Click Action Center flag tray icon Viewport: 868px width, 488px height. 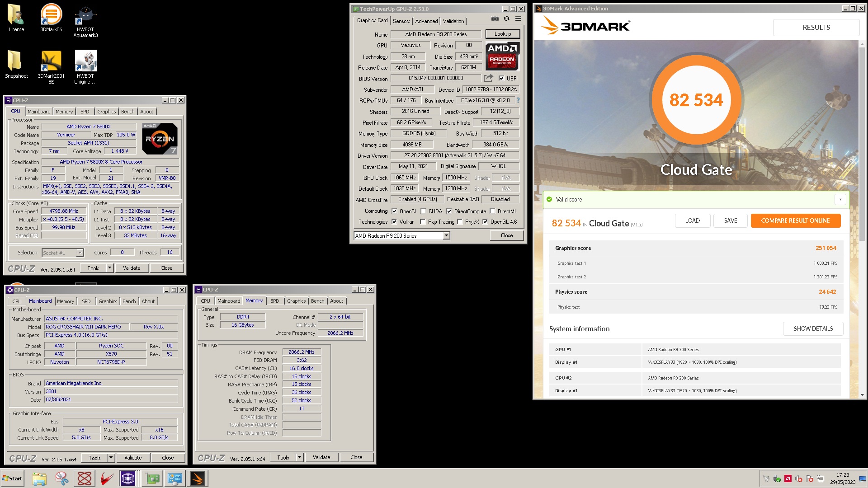pos(809,479)
